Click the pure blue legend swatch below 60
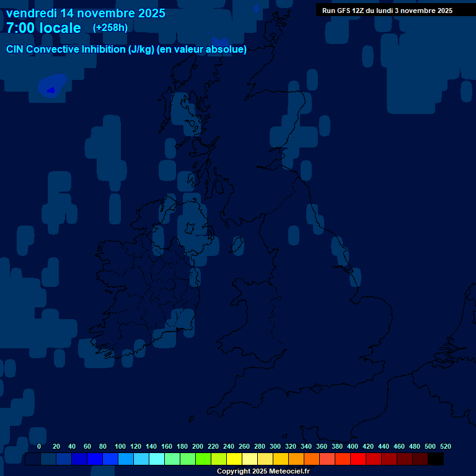Image resolution: width=476 pixels, height=476 pixels. (95, 459)
